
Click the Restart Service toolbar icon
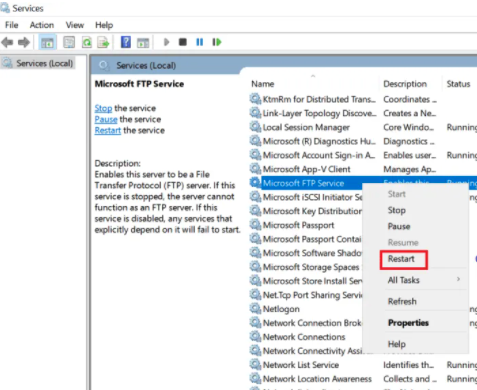[217, 42]
